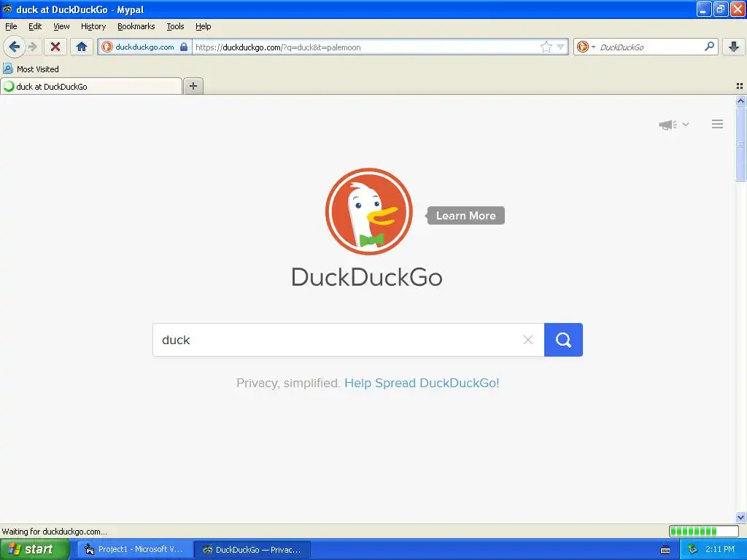Image resolution: width=747 pixels, height=560 pixels.
Task: Click the megaphone icon on the page
Action: (668, 125)
